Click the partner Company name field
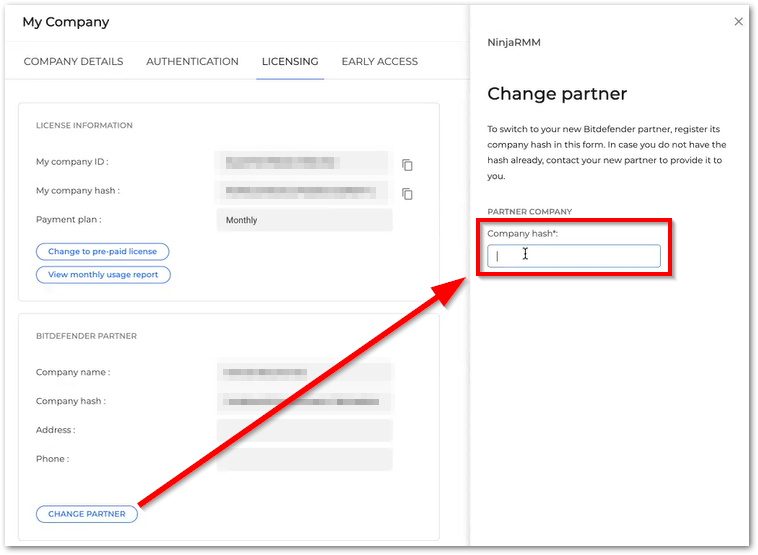The height and width of the screenshot is (555, 758). [304, 373]
